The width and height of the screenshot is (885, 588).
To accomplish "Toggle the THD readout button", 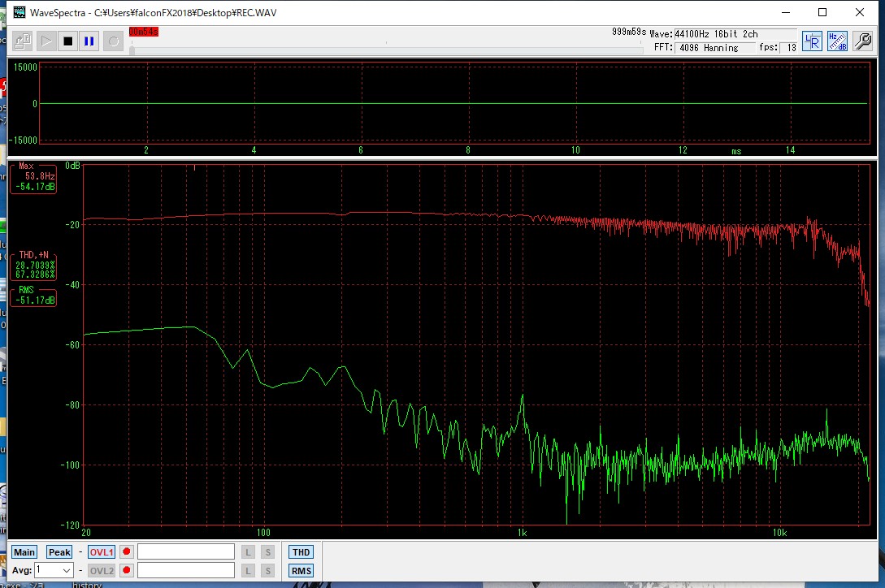I will [x=301, y=552].
